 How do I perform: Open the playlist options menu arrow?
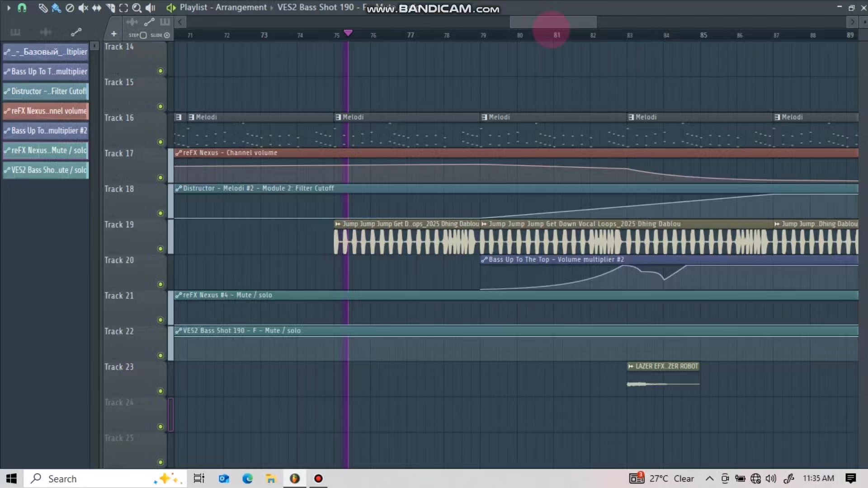pos(9,8)
